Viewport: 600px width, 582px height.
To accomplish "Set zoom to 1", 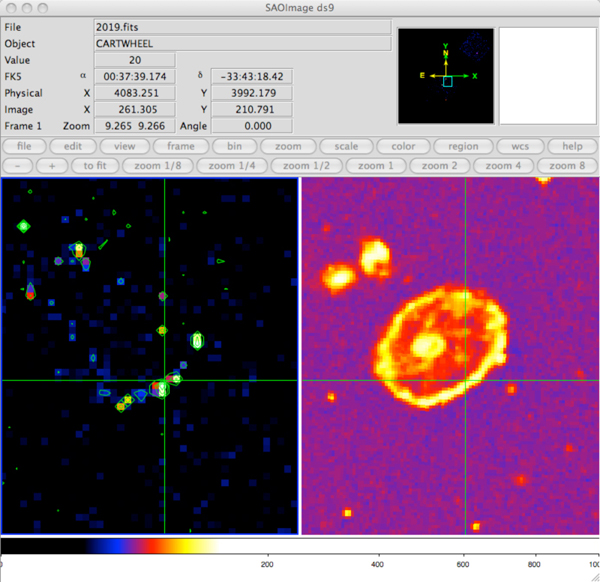I will [x=375, y=166].
